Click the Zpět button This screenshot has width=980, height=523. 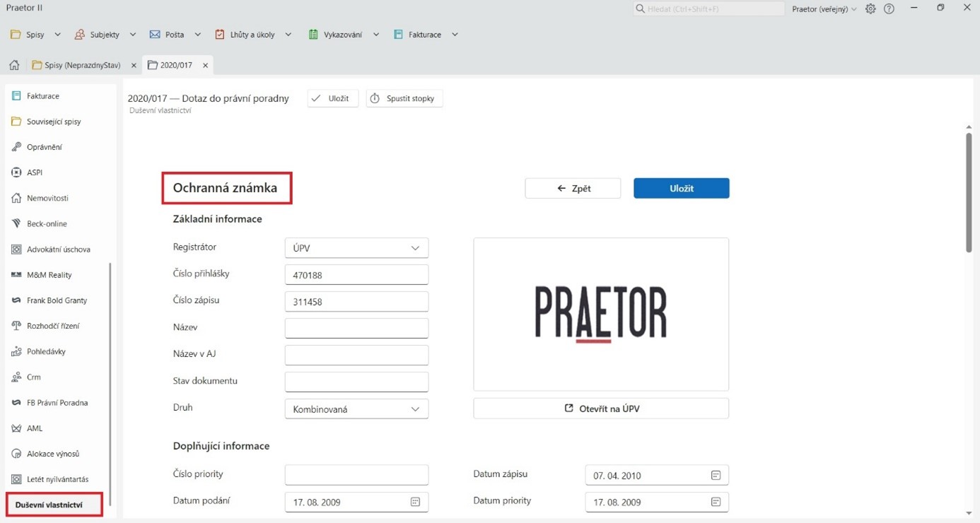click(573, 189)
